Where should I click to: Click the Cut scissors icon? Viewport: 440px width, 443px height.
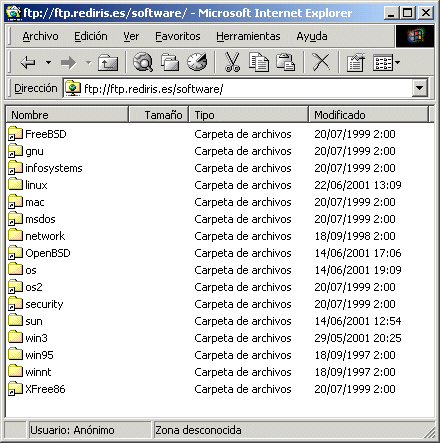[232, 62]
